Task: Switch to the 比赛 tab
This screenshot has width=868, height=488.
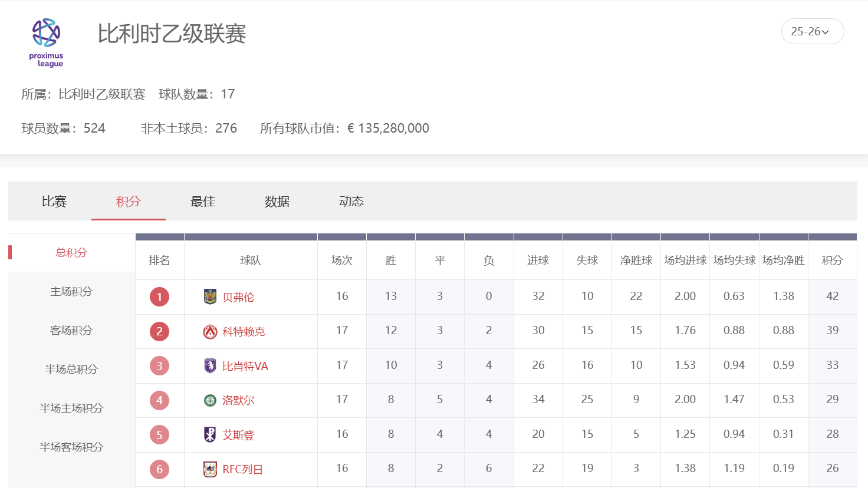Action: 54,202
